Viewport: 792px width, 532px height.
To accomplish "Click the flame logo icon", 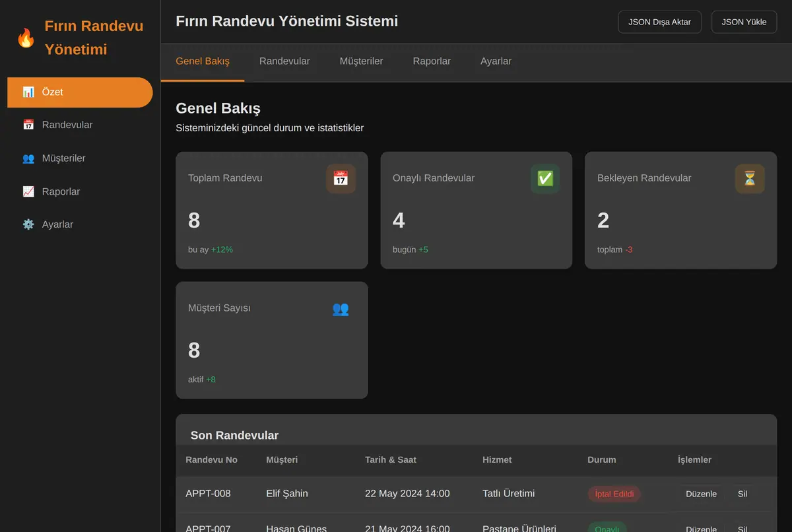I will [x=26, y=38].
